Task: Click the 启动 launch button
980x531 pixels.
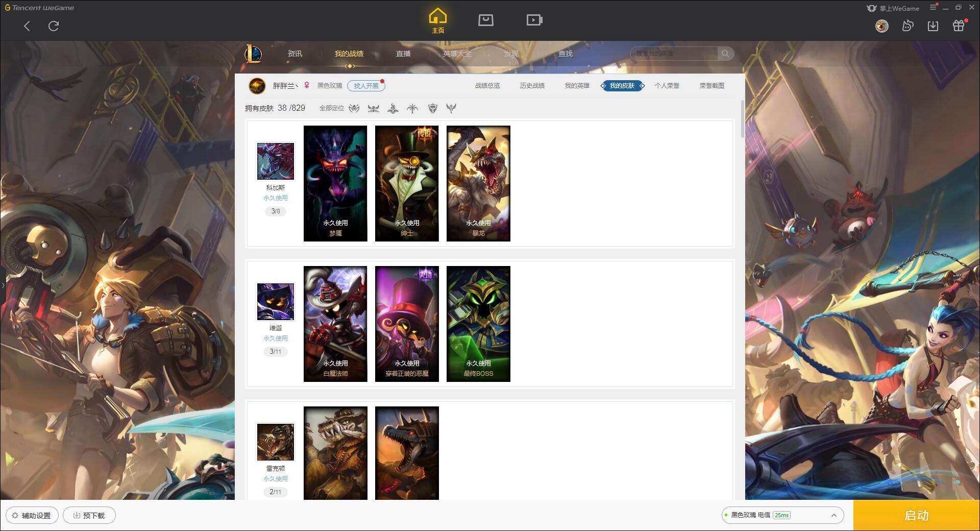Action: pyautogui.click(x=917, y=515)
